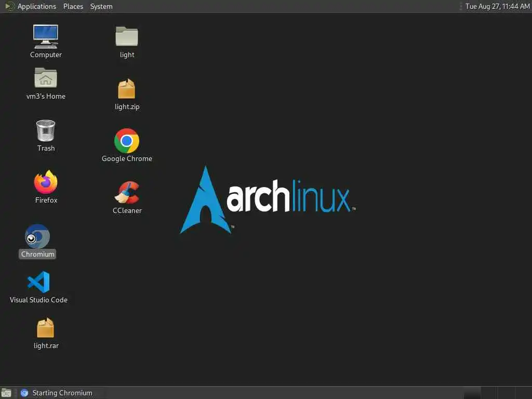Open the System menu
The image size is (532, 399).
click(101, 6)
